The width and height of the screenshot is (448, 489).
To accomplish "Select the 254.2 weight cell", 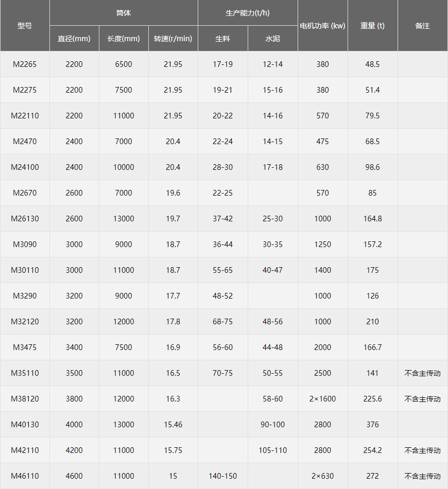I will point(372,450).
